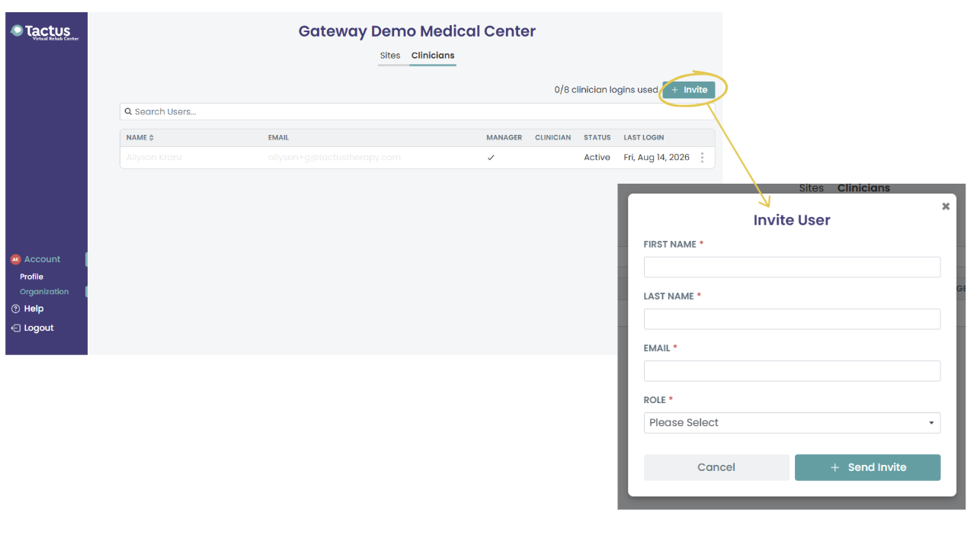Screen dimensions: 980x535
Task: Choose Logout in the sidebar
Action: 39,328
